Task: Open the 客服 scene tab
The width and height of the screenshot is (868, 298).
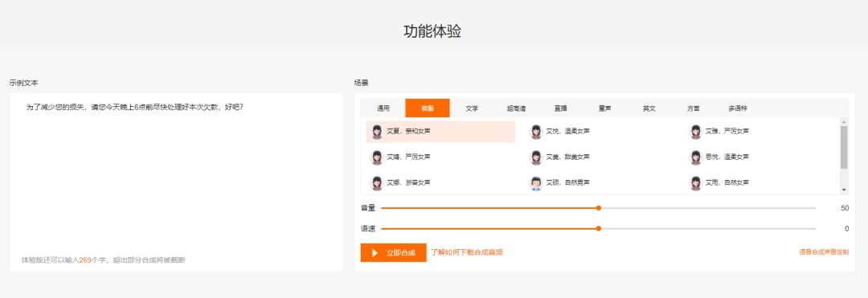Action: tap(428, 108)
